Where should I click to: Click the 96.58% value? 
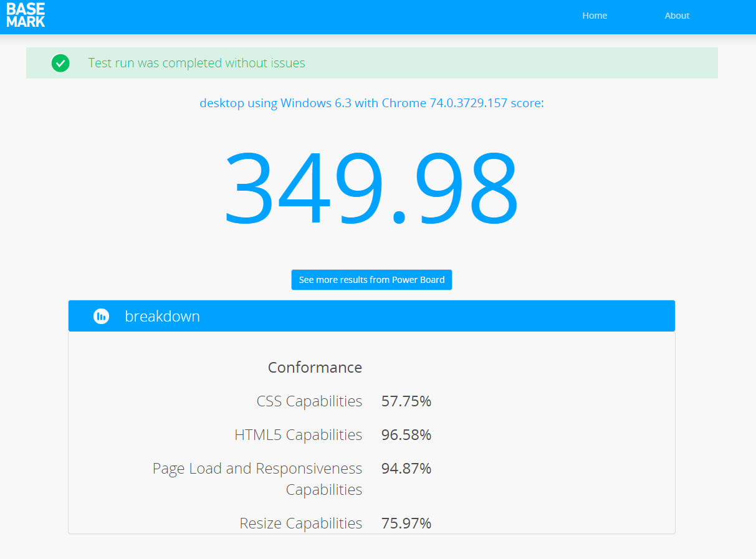pyautogui.click(x=406, y=435)
